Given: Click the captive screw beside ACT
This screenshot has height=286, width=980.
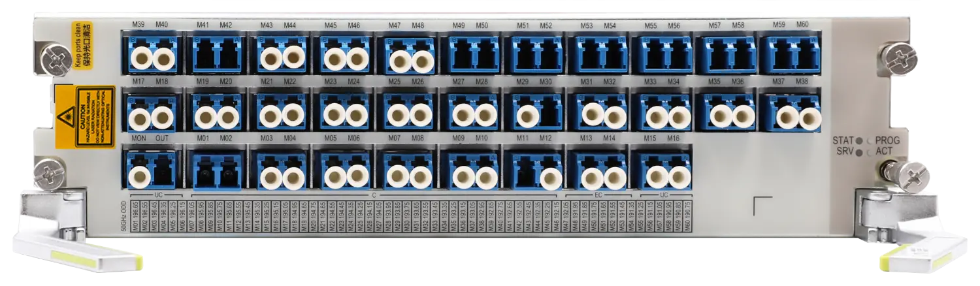Looking at the screenshot, I should [912, 173].
